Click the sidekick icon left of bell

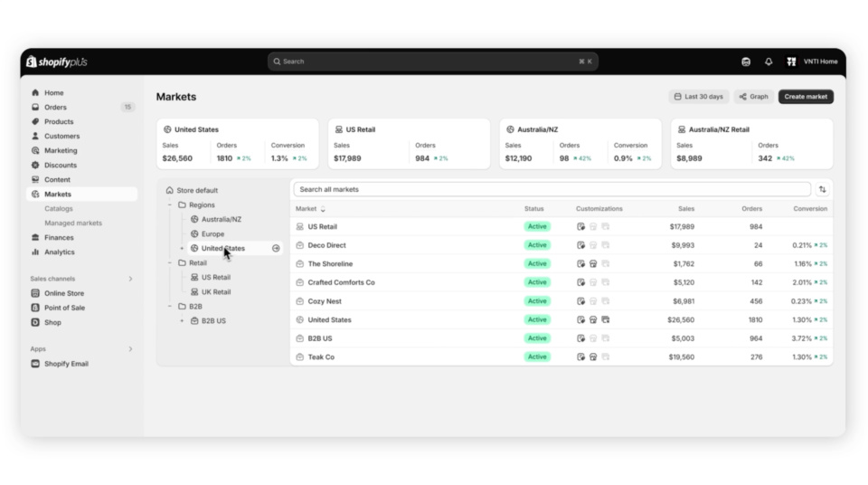746,62
